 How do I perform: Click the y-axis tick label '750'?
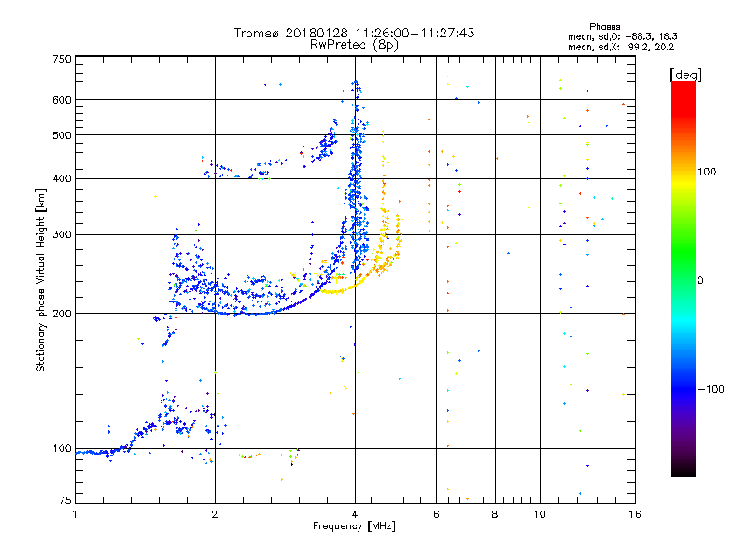pos(62,59)
